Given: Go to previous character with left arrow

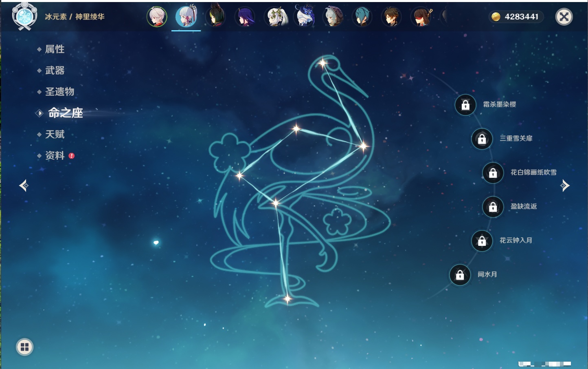Looking at the screenshot, I should pos(24,186).
